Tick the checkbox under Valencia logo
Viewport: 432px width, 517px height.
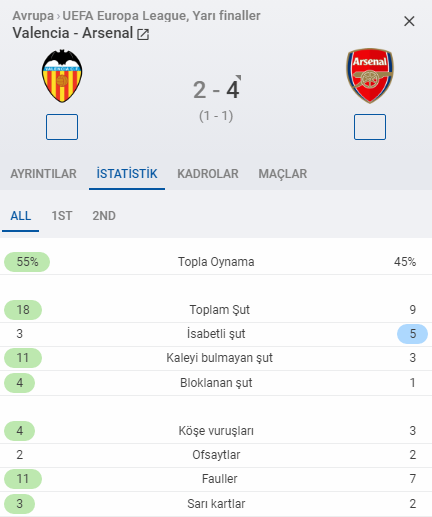pyautogui.click(x=62, y=127)
